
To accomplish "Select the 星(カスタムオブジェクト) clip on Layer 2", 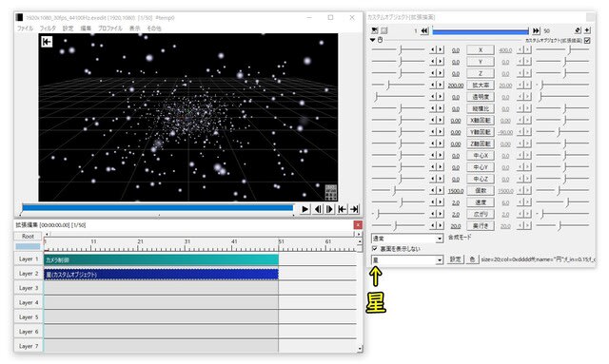I will [x=161, y=275].
